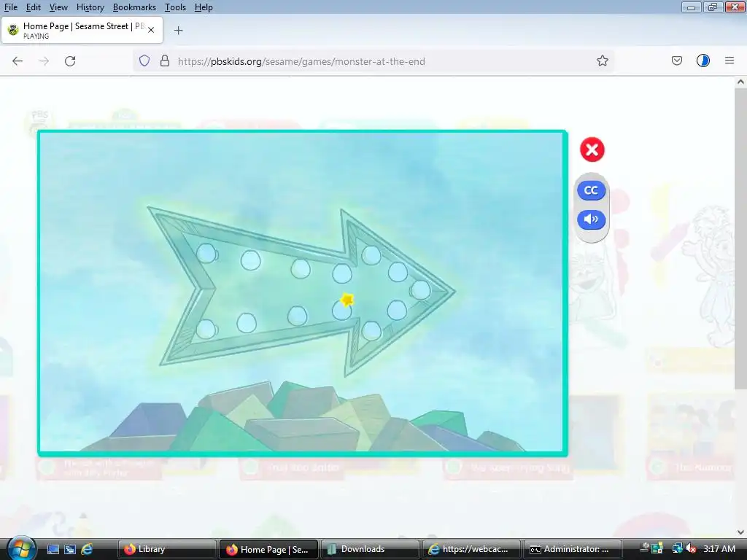Screen dimensions: 747x560
Task: Close the game with red X button
Action: pos(592,150)
